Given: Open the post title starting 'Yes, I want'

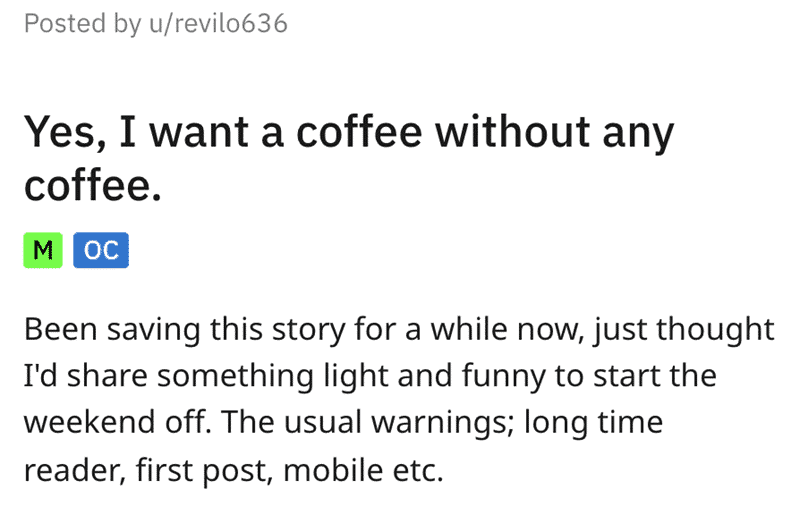Looking at the screenshot, I should pyautogui.click(x=349, y=158).
